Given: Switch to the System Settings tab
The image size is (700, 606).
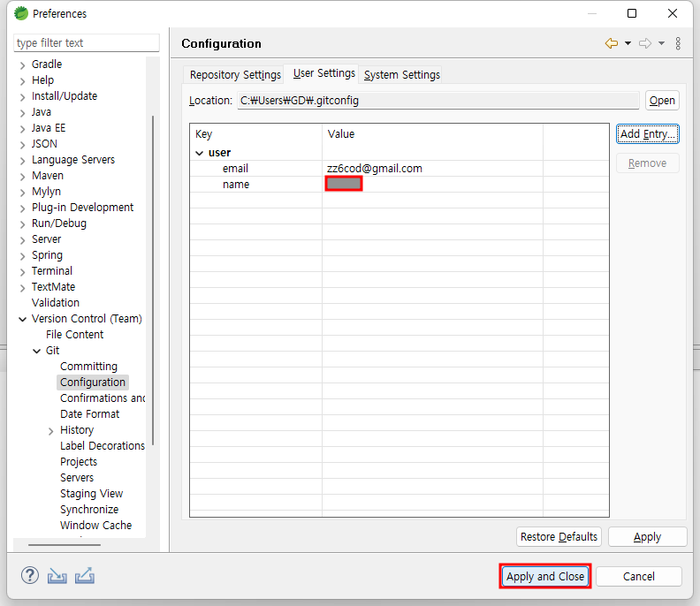Looking at the screenshot, I should 402,74.
